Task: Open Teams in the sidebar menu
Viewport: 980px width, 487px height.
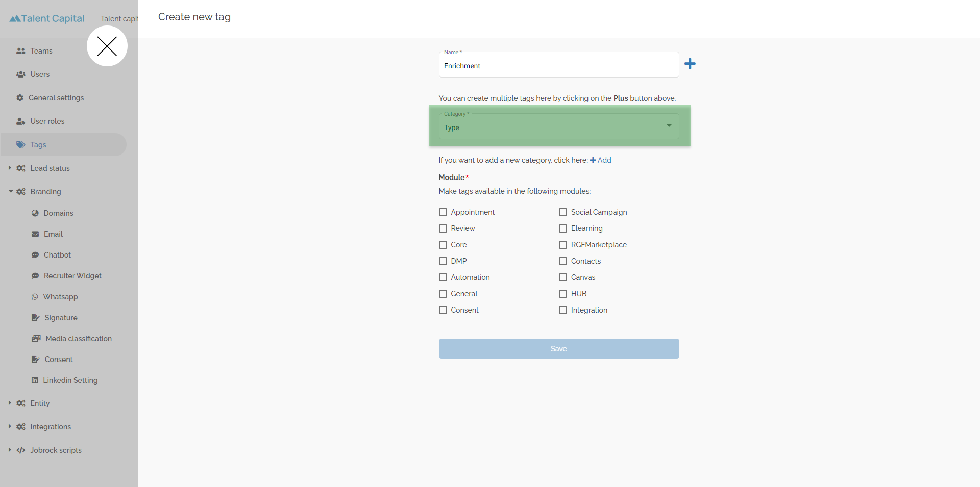Action: click(41, 51)
